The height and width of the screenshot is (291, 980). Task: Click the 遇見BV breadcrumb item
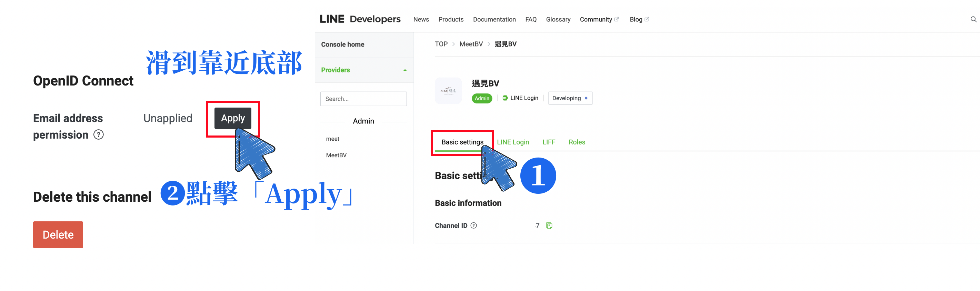(x=505, y=44)
